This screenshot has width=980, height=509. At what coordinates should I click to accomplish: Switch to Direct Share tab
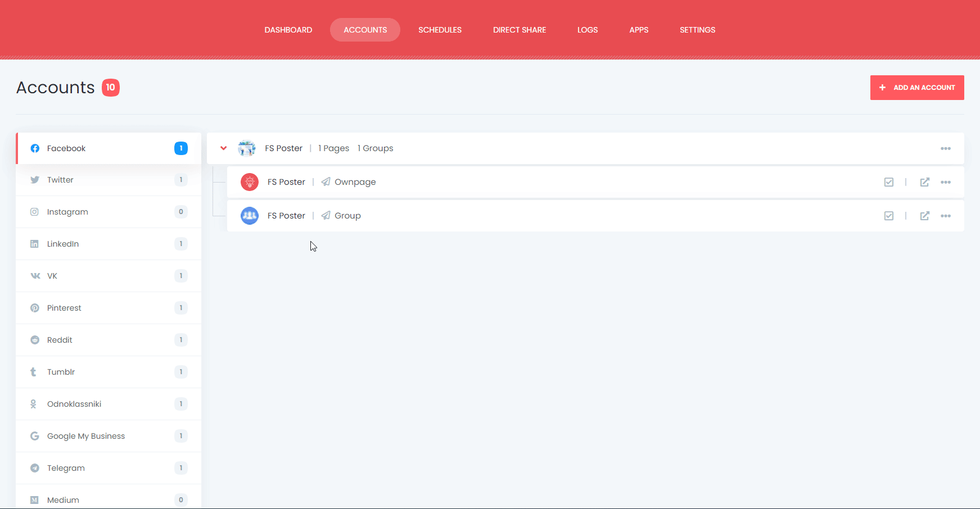[x=520, y=30]
